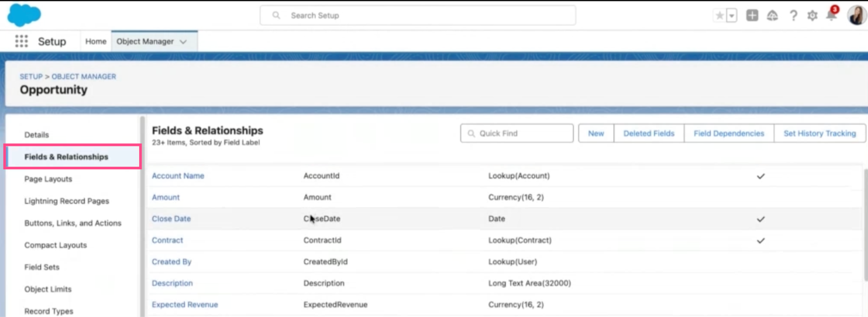Open the Expected Revenue field

point(184,304)
